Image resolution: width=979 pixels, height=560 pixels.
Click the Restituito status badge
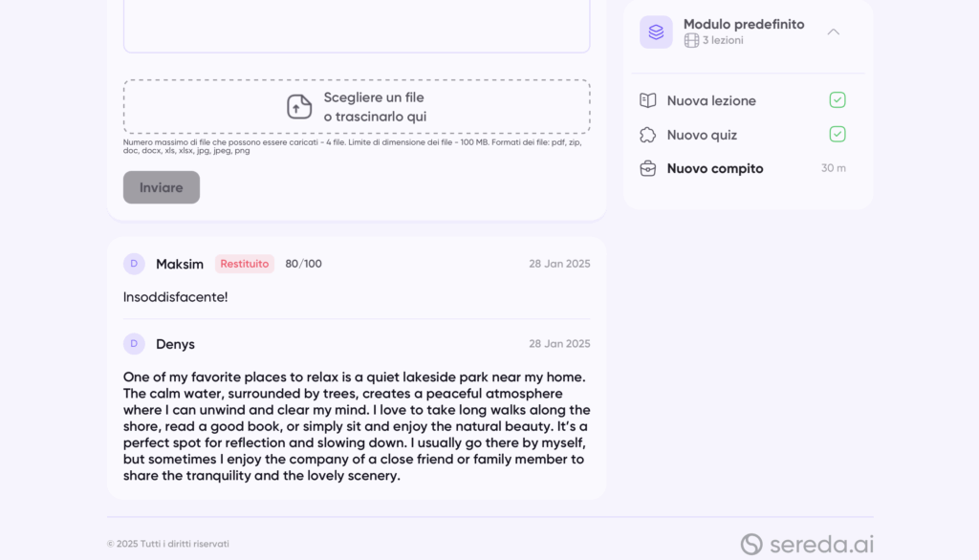245,264
